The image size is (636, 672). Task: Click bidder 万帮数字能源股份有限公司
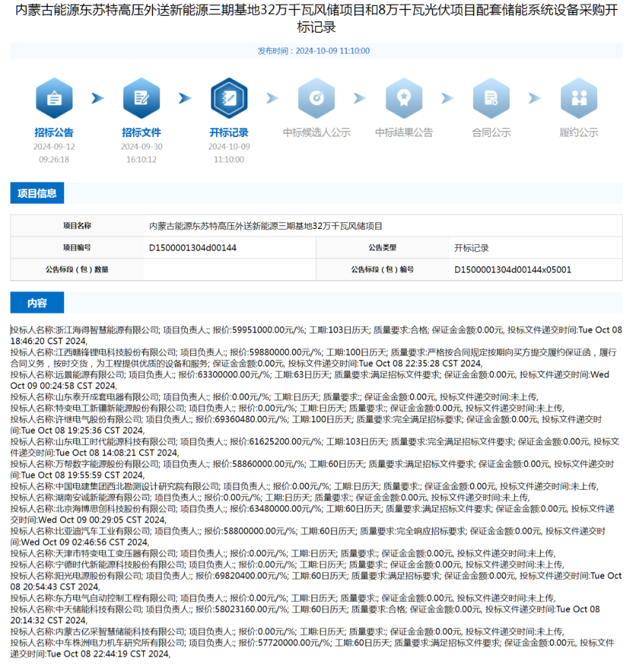click(107, 464)
